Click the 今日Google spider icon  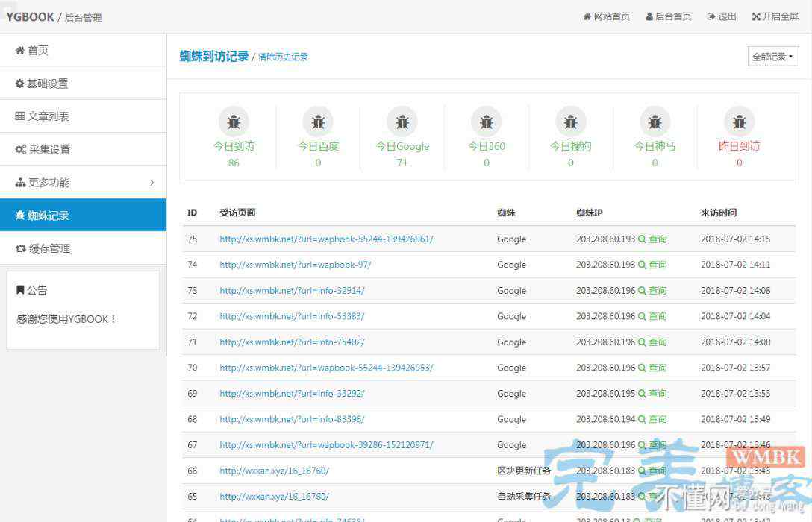(402, 122)
